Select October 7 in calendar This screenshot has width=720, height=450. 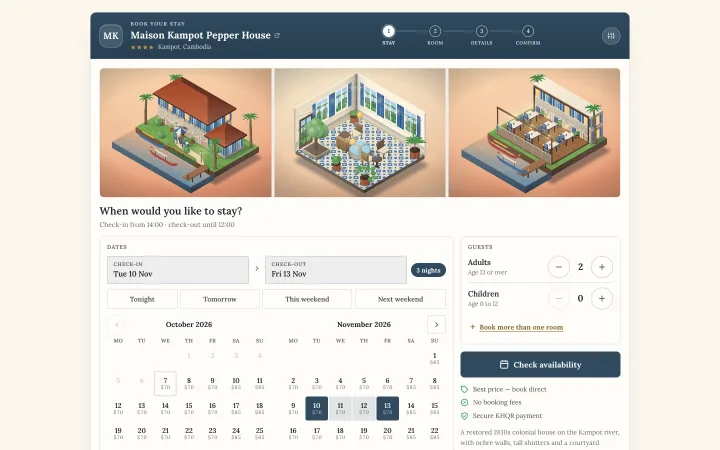[165, 383]
